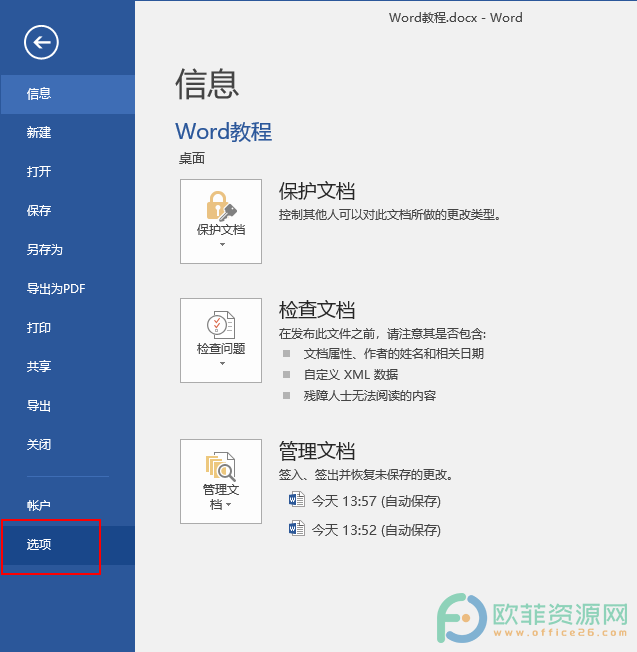Click the 检查文档 heading
Image resolution: width=637 pixels, height=652 pixels.
[x=317, y=310]
